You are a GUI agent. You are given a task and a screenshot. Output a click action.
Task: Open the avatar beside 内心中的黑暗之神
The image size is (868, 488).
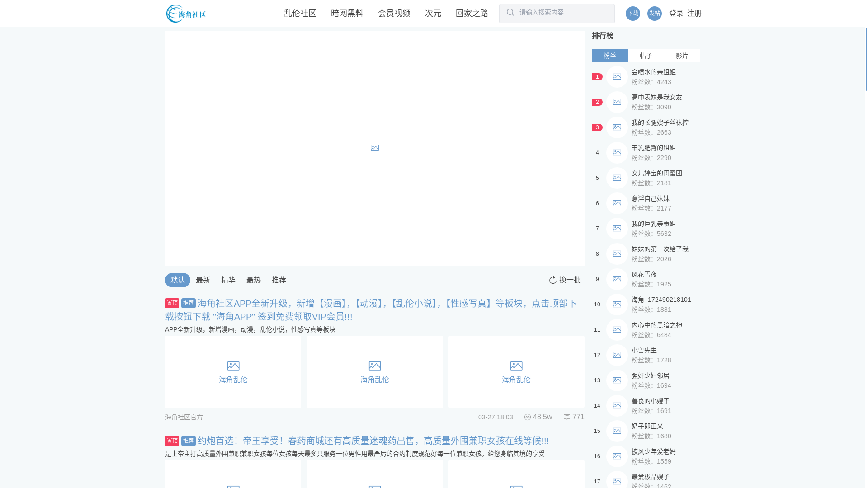click(x=617, y=330)
